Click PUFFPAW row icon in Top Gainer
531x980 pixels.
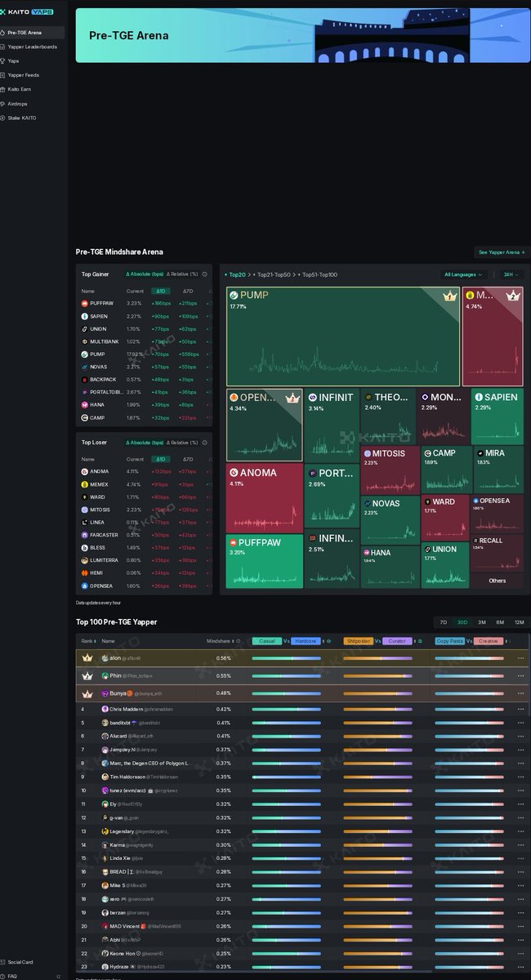tap(84, 304)
